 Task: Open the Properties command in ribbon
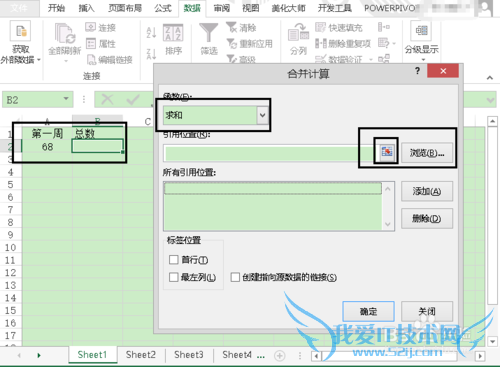point(100,44)
